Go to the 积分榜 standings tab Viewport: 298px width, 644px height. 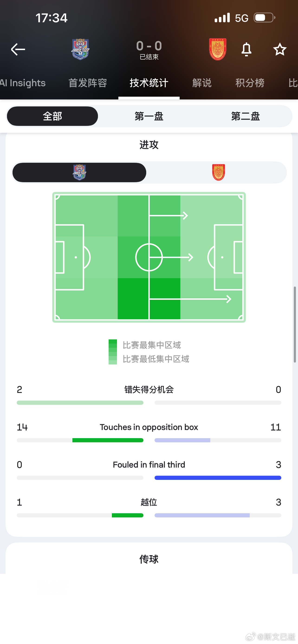pyautogui.click(x=250, y=83)
